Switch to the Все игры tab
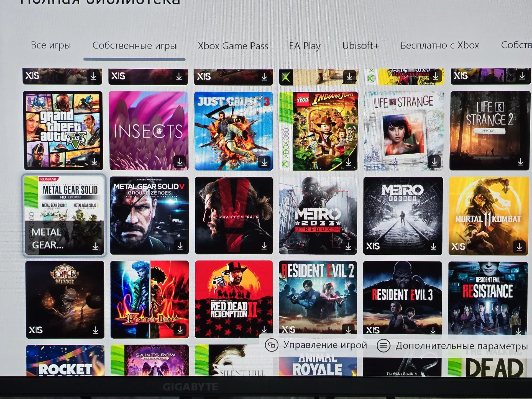Image resolution: width=532 pixels, height=399 pixels. (51, 45)
